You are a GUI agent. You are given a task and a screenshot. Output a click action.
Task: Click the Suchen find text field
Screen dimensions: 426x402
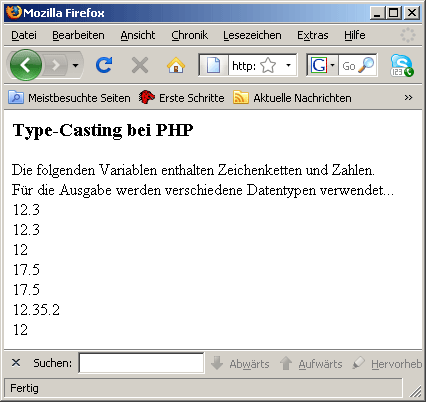pyautogui.click(x=141, y=363)
